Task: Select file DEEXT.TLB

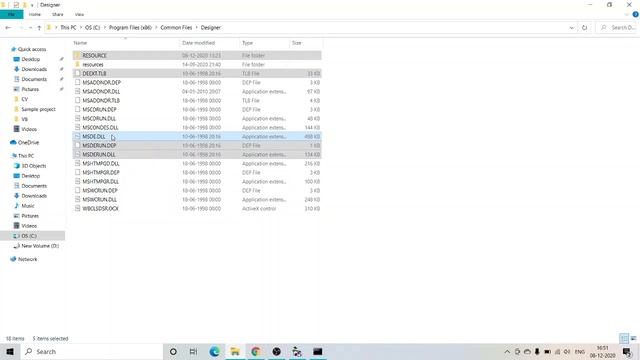Action: [x=197, y=73]
